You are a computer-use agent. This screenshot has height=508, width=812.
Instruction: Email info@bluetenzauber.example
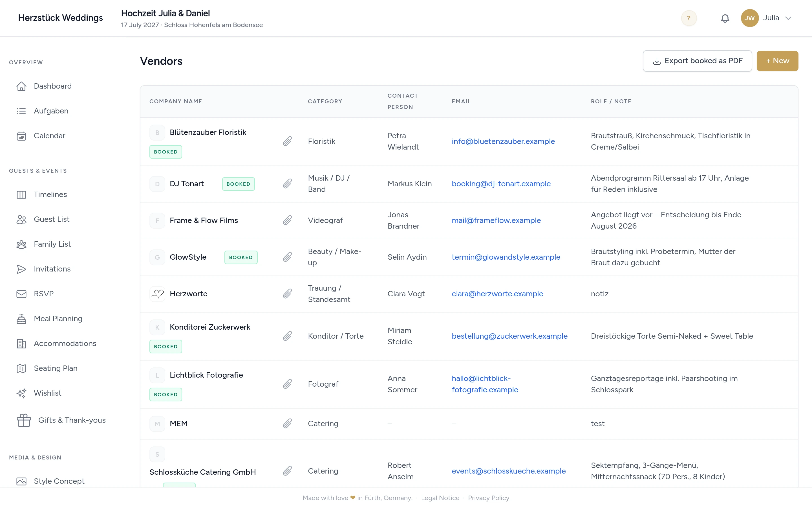click(503, 141)
